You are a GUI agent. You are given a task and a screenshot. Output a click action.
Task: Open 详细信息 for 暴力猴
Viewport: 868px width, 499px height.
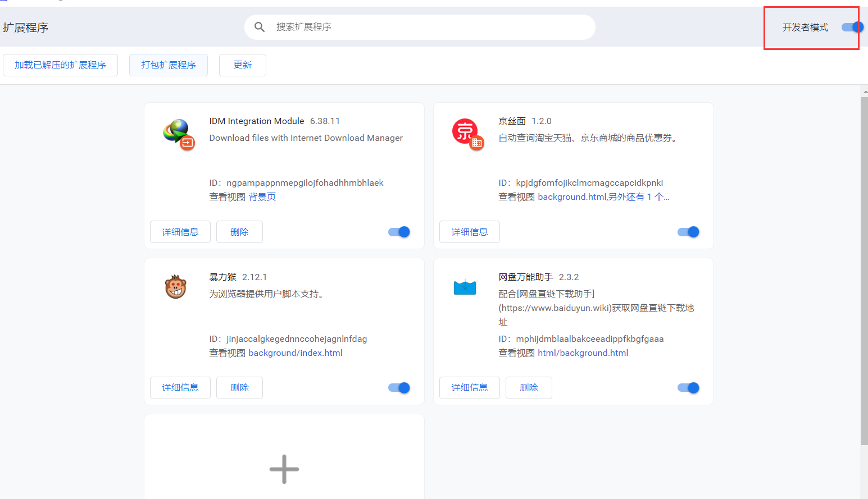(x=180, y=388)
